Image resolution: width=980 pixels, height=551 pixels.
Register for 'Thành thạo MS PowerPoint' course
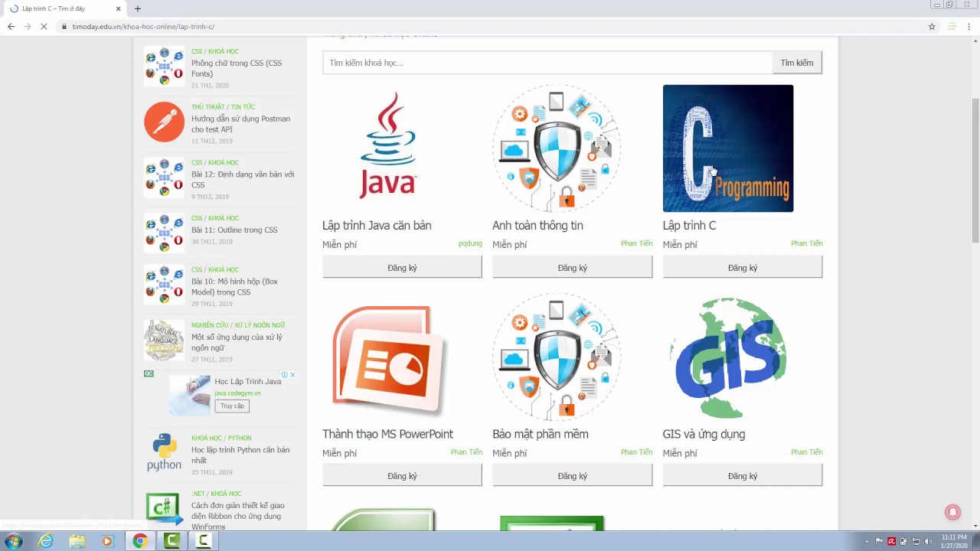[402, 475]
